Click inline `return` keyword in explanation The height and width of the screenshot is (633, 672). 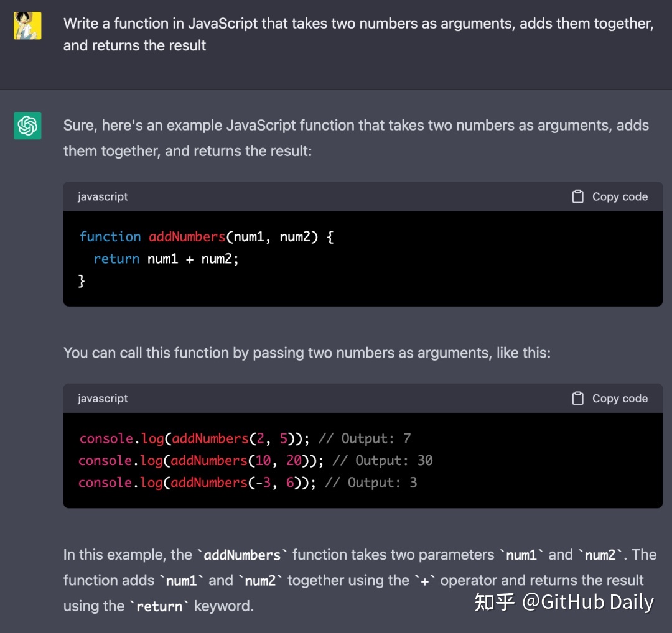[x=159, y=606]
